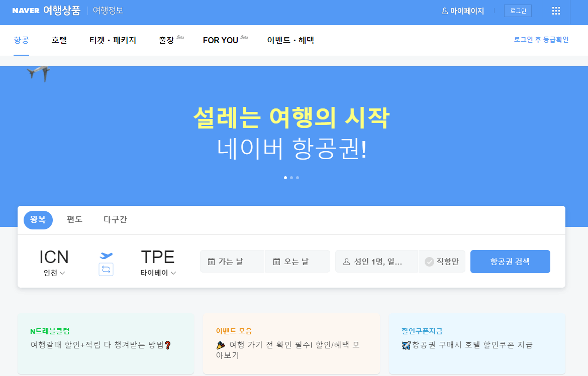Click the 로그인 button at top right
This screenshot has width=588, height=376.
pos(518,11)
